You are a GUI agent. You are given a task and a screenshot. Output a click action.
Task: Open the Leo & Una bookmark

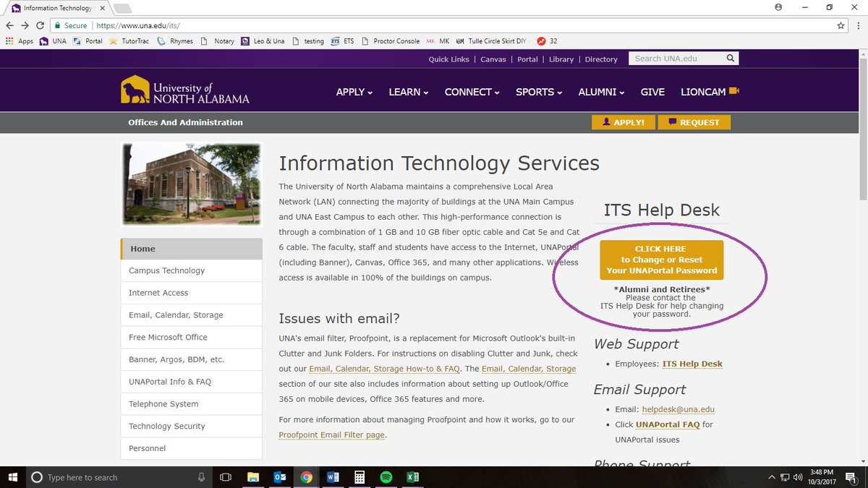tap(264, 41)
